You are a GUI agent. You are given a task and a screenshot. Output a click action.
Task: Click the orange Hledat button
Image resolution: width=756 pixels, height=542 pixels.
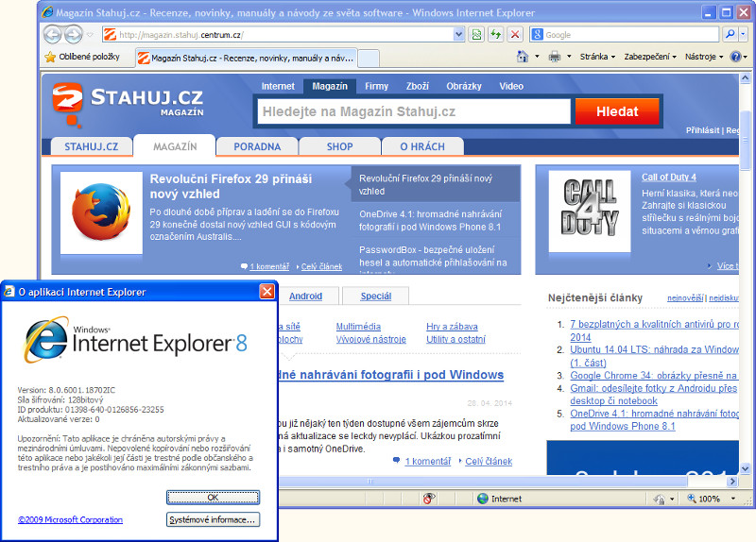coord(617,111)
